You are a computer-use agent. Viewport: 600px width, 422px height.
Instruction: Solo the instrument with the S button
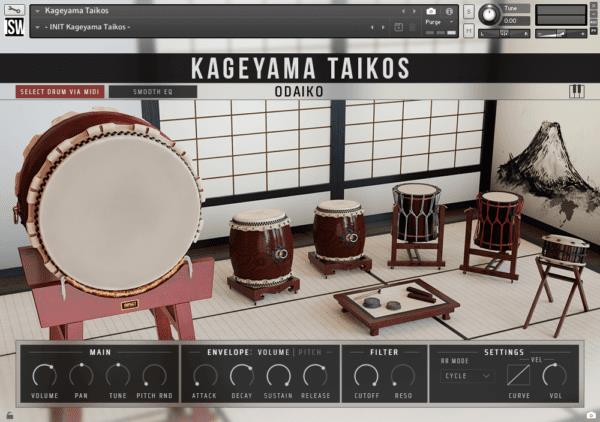[469, 11]
